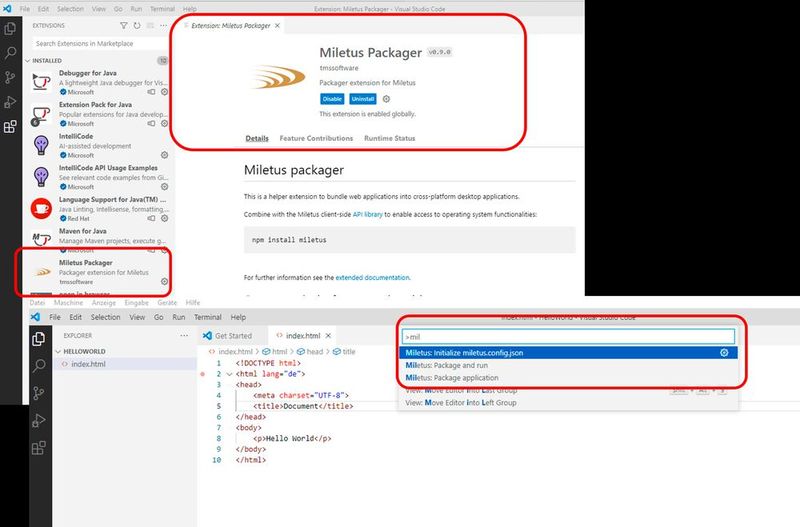
Task: Open File menu in Extensions window
Action: pyautogui.click(x=24, y=9)
